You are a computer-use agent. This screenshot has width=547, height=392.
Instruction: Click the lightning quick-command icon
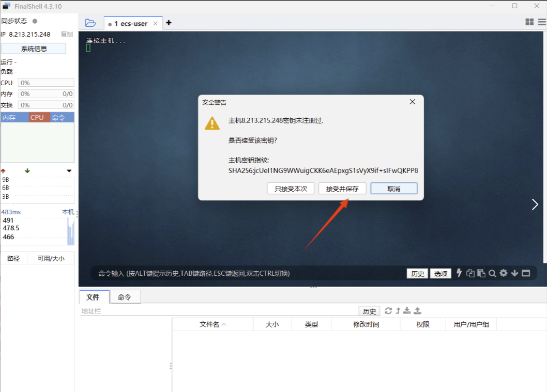coord(459,273)
